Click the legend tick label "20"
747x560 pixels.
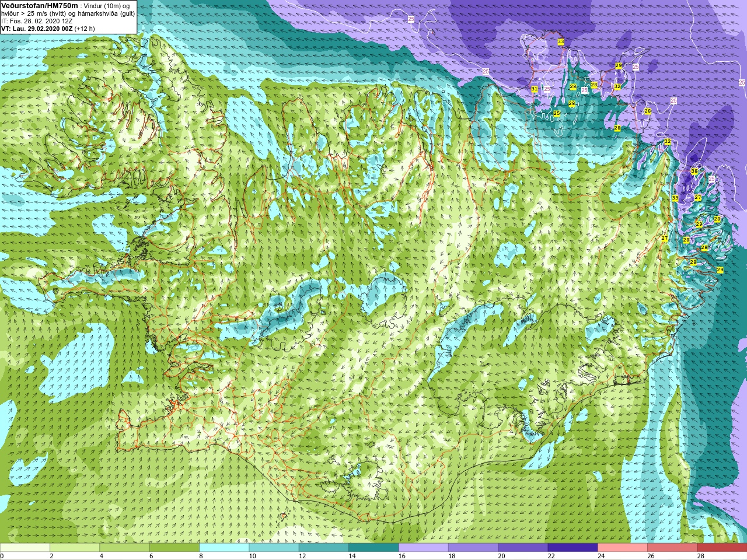501,556
